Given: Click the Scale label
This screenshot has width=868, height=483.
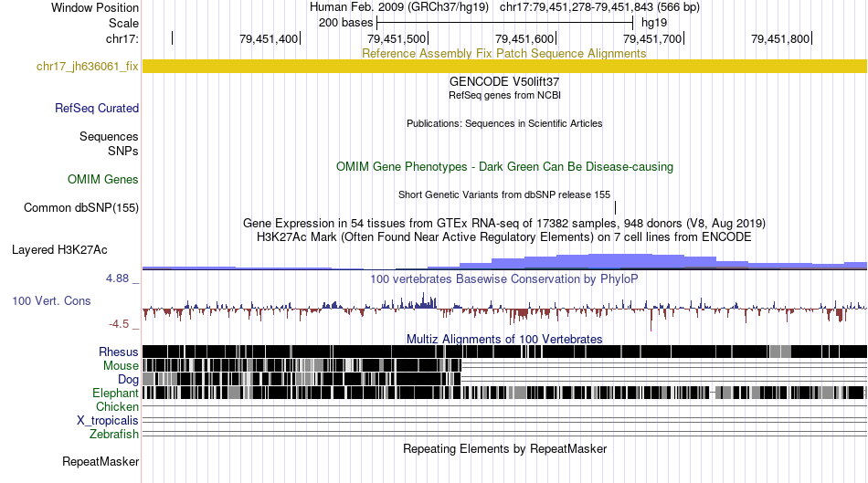Looking at the screenshot, I should click(x=123, y=23).
